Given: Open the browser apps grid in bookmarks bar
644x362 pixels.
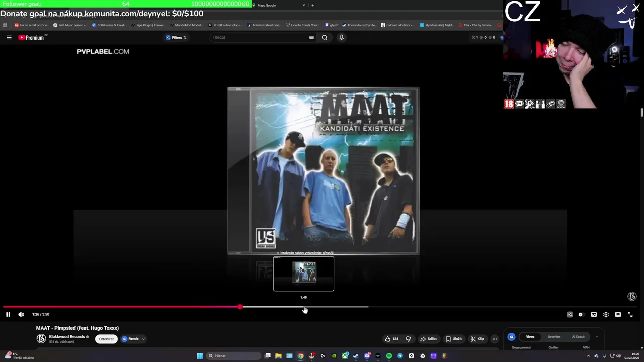Looking at the screenshot, I should tap(5, 25).
